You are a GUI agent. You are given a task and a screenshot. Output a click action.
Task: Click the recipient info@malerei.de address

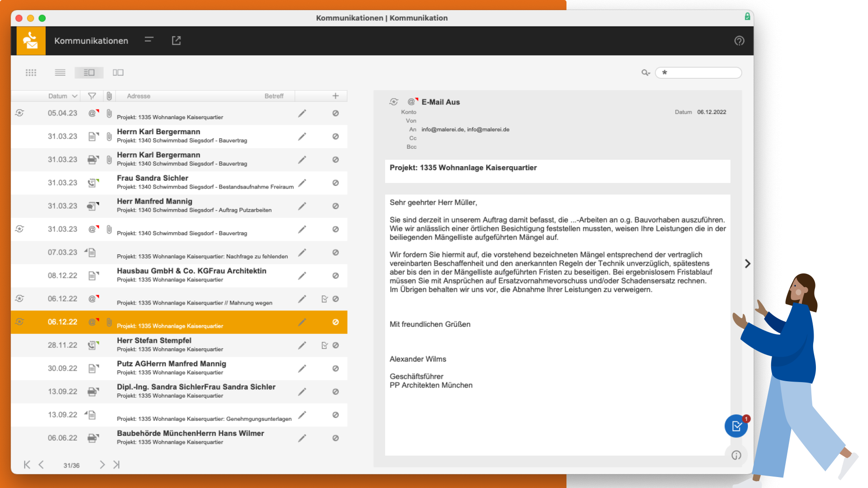(465, 130)
